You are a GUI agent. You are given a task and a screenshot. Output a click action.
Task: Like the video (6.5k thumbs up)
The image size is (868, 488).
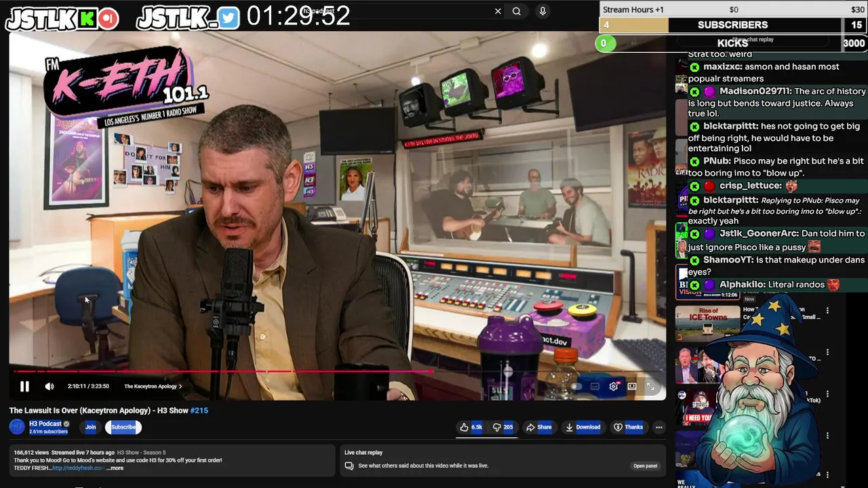pyautogui.click(x=471, y=427)
